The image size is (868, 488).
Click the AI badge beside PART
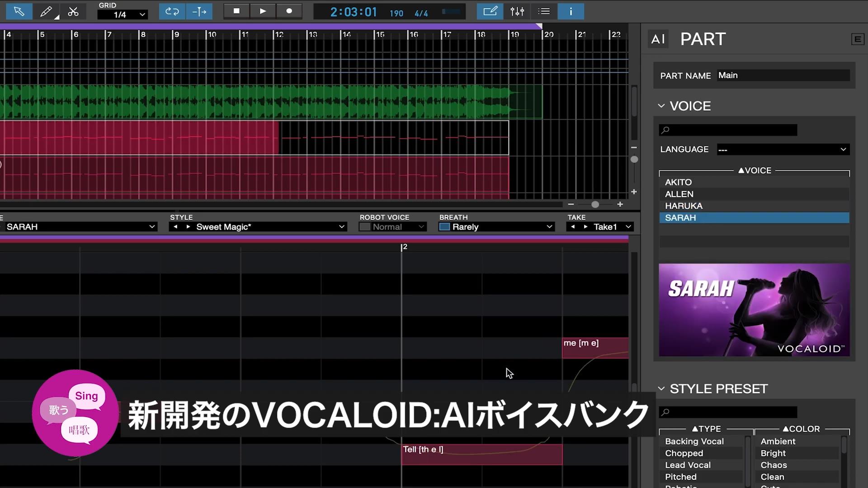pos(658,39)
